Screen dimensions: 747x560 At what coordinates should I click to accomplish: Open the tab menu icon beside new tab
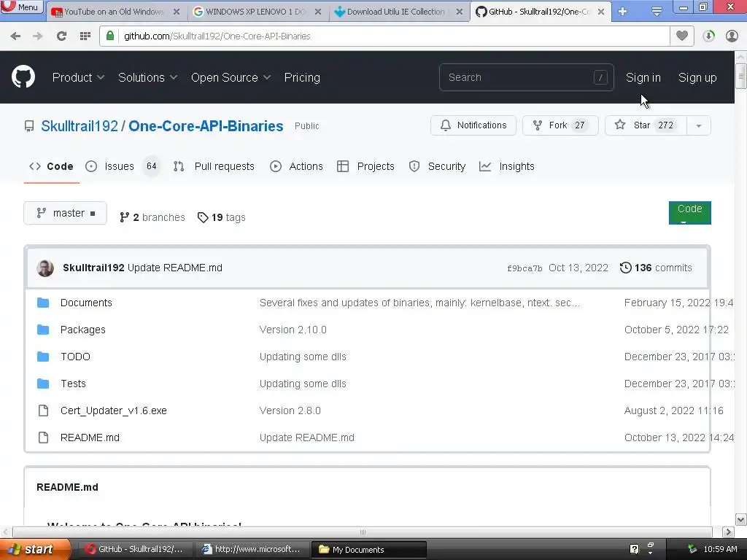[657, 12]
